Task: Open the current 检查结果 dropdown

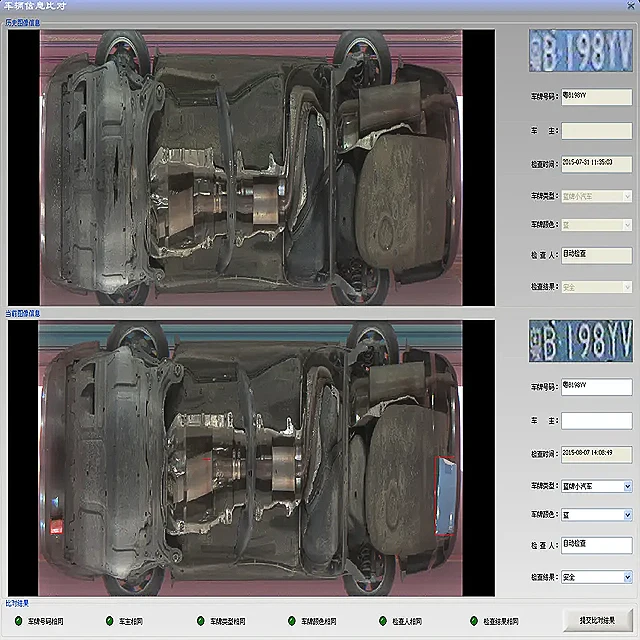Action: [627, 577]
